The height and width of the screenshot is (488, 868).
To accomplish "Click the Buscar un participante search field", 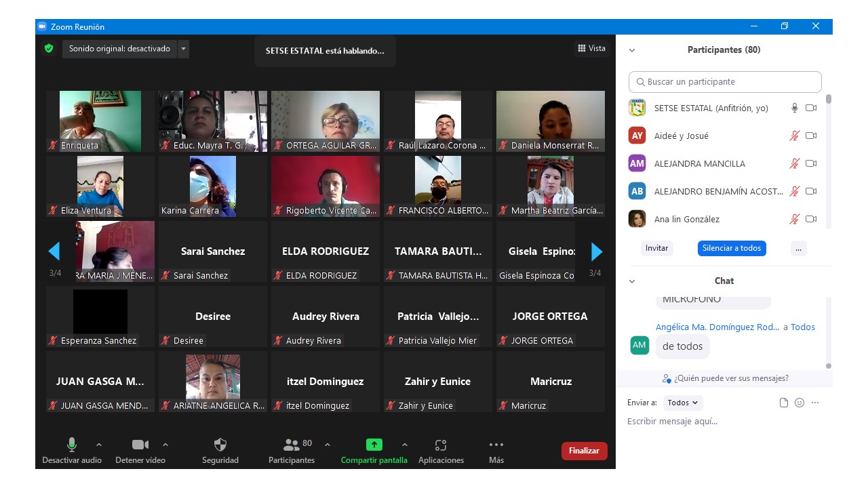I will 725,82.
